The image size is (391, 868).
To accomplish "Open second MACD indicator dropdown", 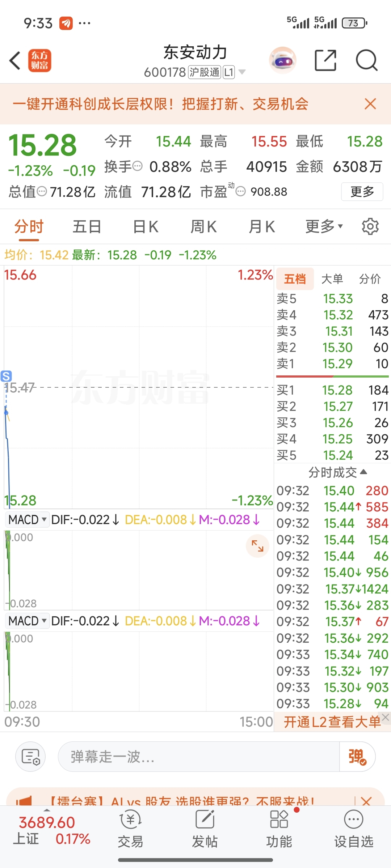I will (28, 621).
